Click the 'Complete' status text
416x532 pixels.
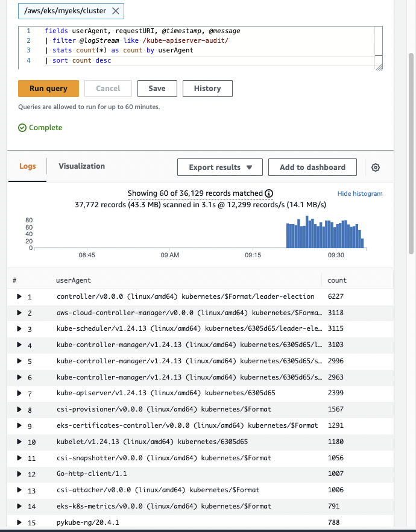click(x=45, y=128)
